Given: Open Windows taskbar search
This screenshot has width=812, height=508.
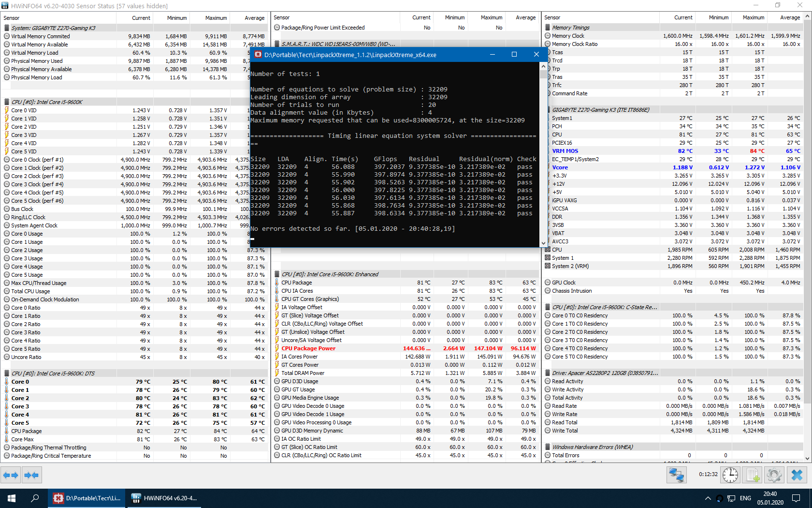Looking at the screenshot, I should [35, 498].
